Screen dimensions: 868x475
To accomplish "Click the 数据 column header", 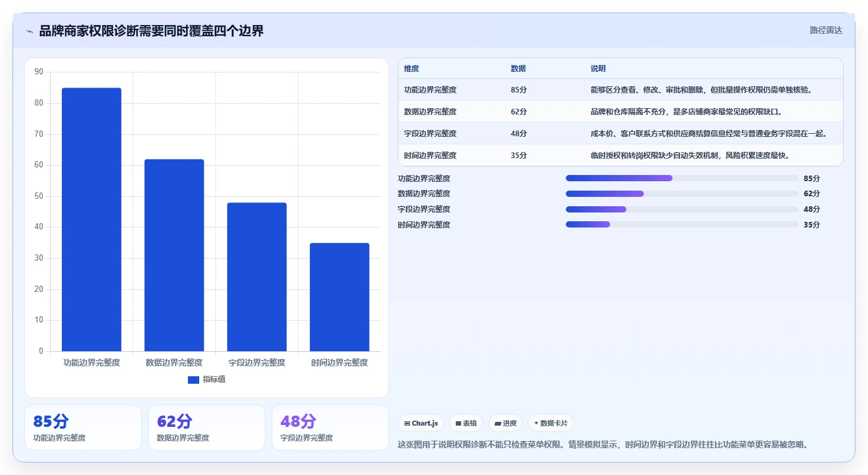I will click(518, 69).
